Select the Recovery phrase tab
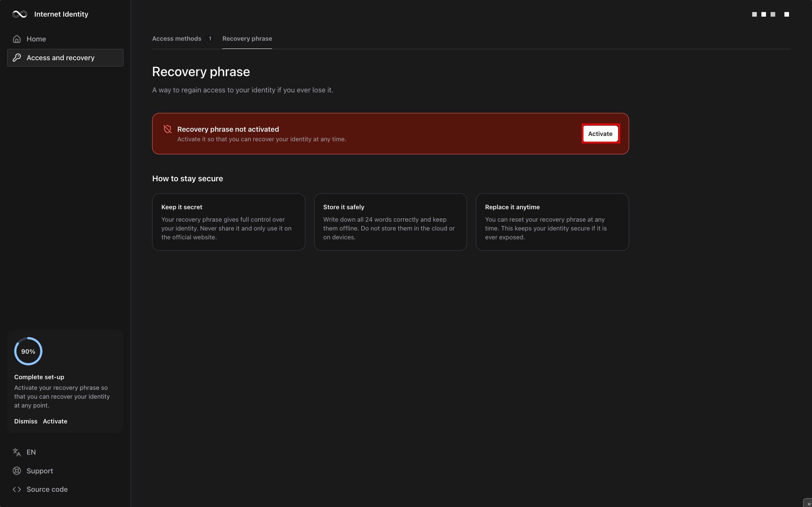Screen dimensions: 812x507 click(247, 39)
